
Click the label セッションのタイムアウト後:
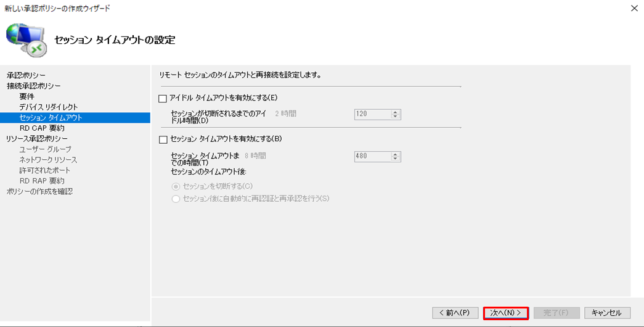click(209, 172)
